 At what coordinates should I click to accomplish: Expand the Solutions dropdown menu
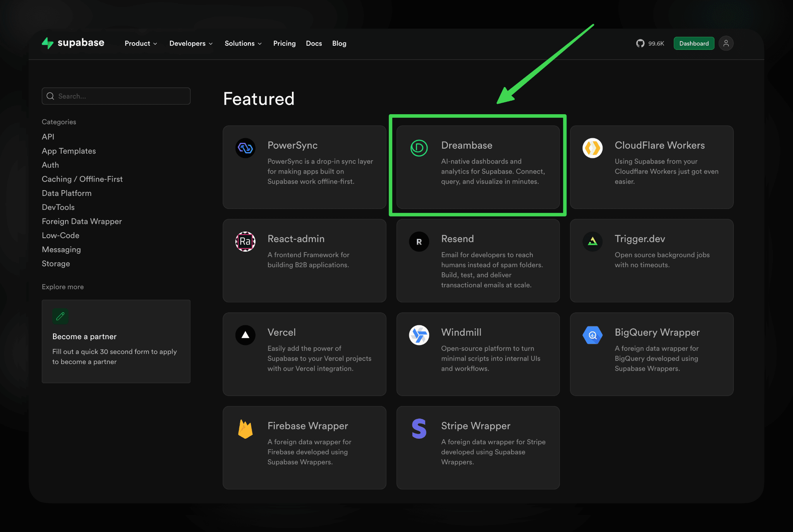(x=243, y=43)
